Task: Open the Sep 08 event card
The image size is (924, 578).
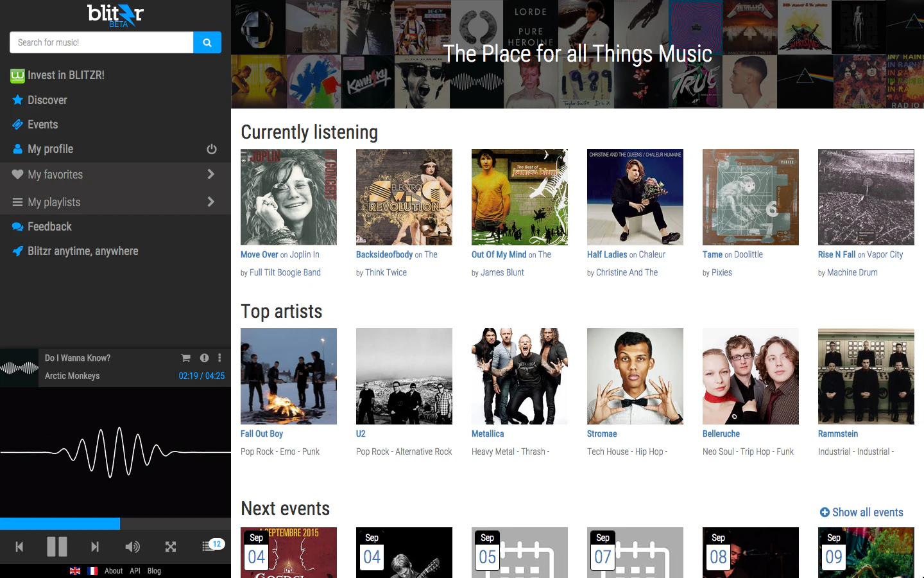Action: pyautogui.click(x=751, y=553)
